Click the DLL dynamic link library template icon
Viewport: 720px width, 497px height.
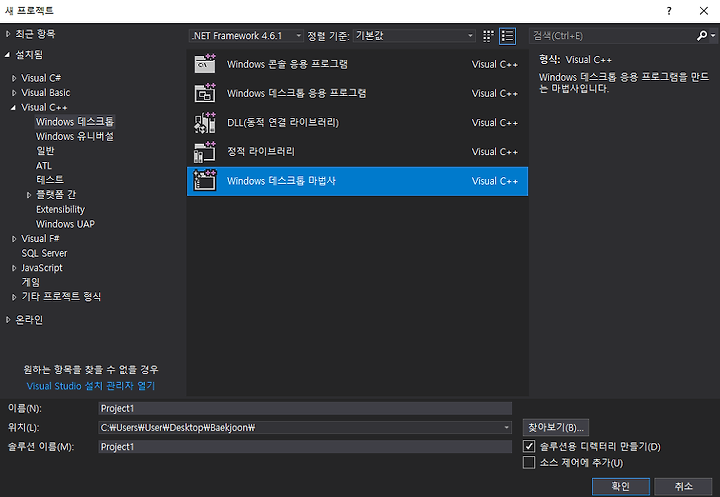(205, 123)
